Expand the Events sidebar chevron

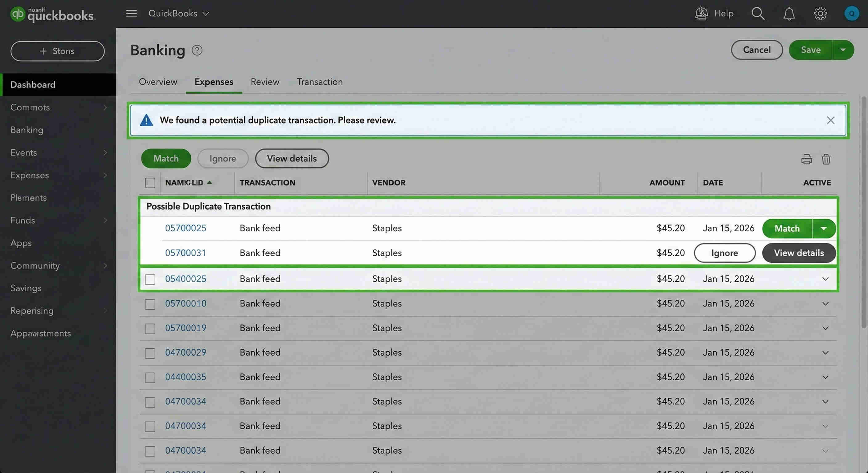pyautogui.click(x=105, y=152)
